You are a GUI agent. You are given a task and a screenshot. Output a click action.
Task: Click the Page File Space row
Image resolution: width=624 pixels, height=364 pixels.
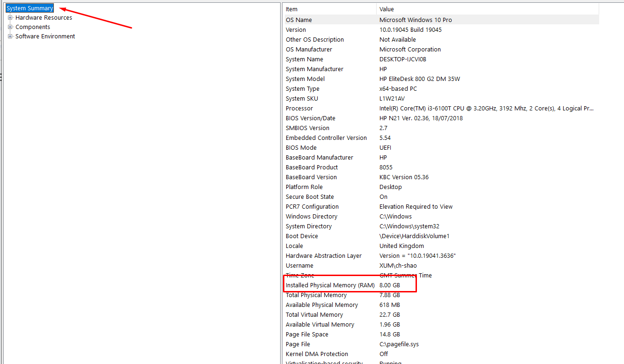point(307,335)
